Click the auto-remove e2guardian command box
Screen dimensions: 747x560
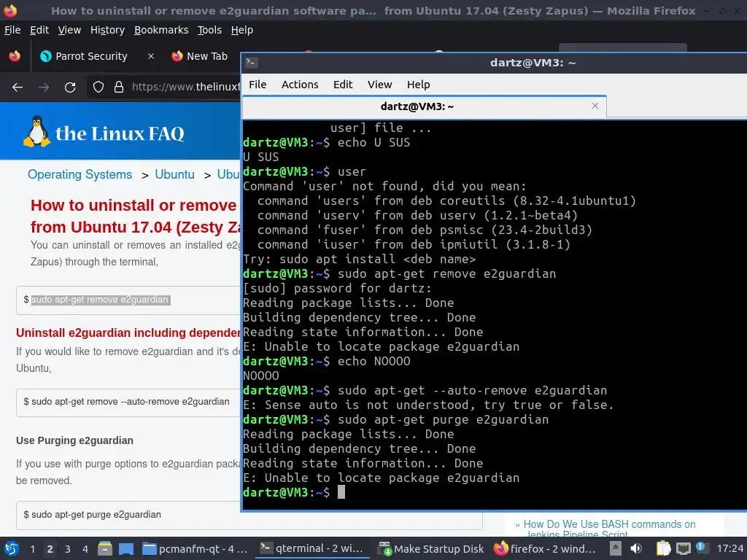coord(128,402)
